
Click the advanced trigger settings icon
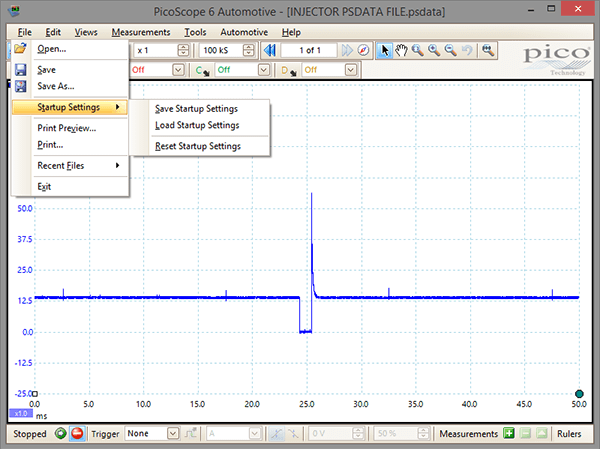(191, 434)
